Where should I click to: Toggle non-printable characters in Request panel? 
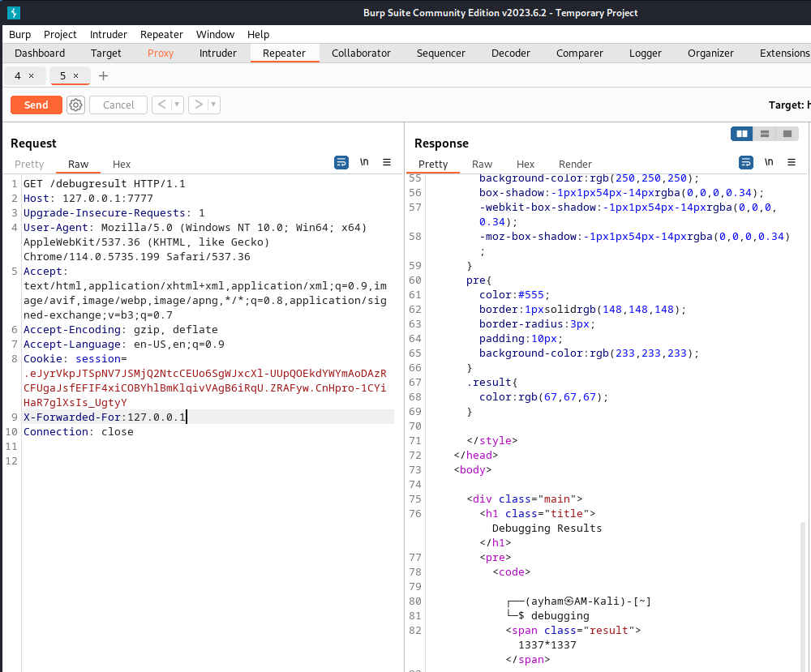click(364, 162)
